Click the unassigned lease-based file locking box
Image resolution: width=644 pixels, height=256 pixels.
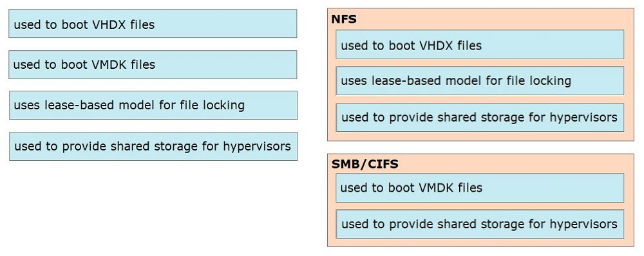pos(153,105)
